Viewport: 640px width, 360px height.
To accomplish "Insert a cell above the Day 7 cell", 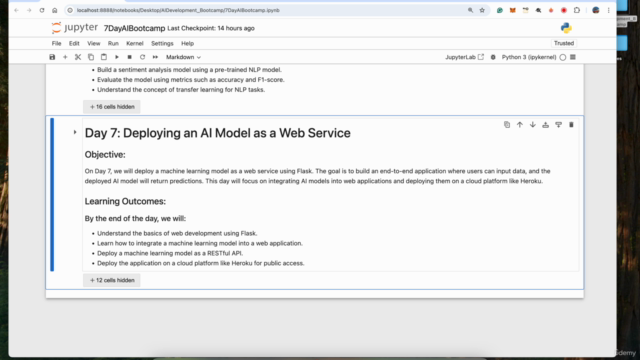I will [545, 124].
